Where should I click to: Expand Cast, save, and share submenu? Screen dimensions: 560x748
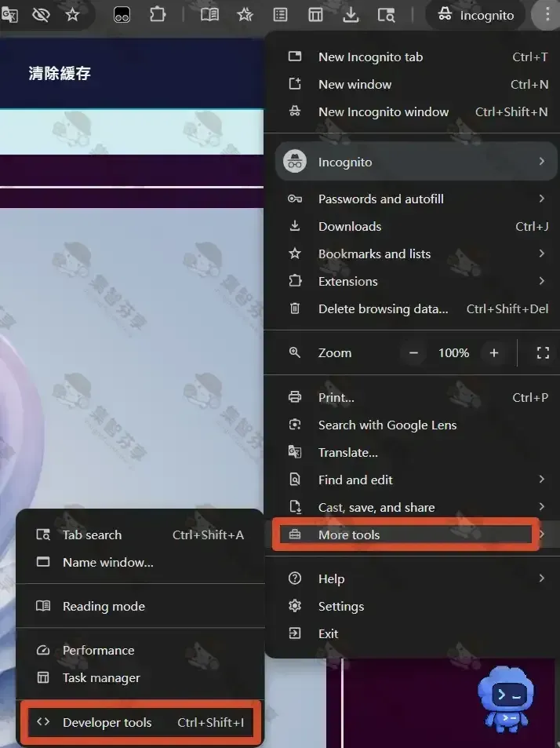click(412, 507)
